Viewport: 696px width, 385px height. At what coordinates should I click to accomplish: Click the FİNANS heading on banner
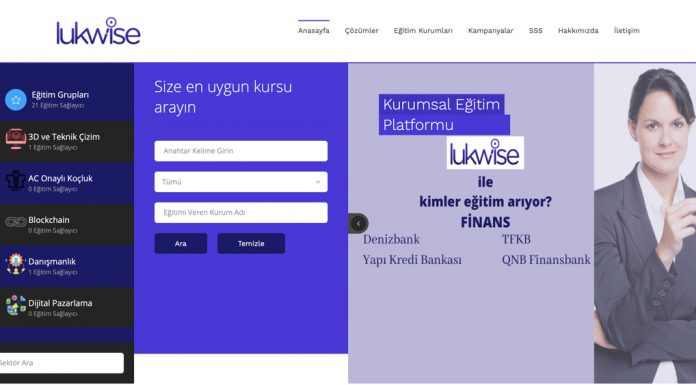485,222
